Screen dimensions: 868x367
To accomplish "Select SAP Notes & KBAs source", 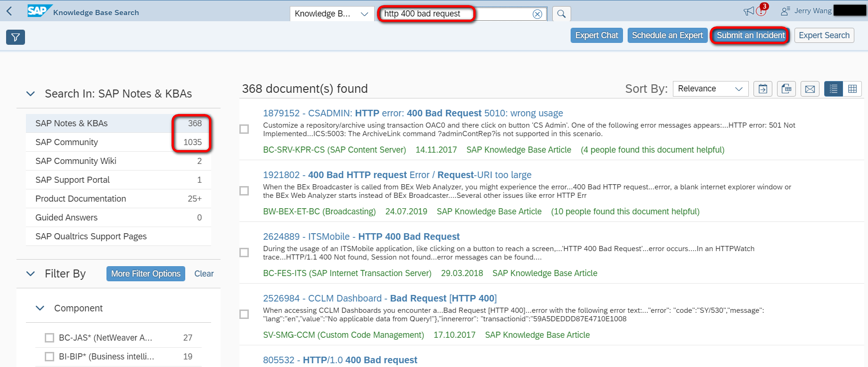I will [118, 123].
